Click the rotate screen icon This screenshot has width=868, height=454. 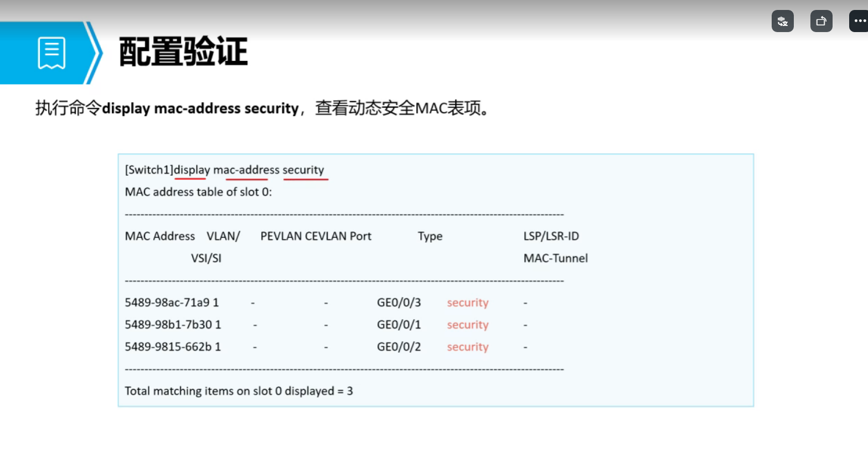821,21
